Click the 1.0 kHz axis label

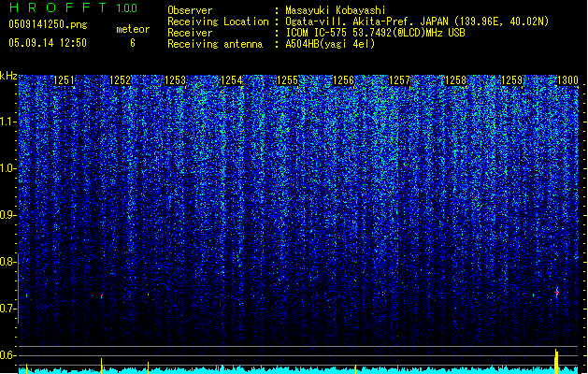coord(7,168)
